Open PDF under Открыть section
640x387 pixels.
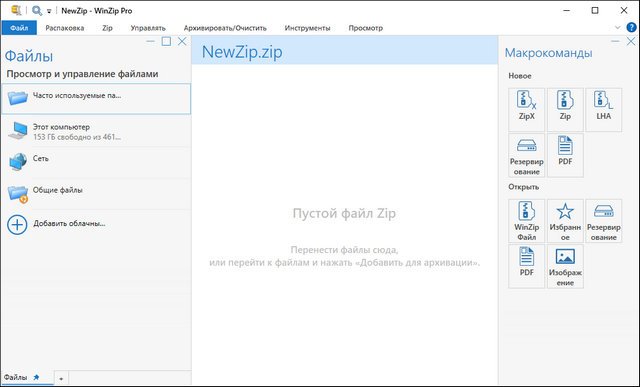[527, 266]
